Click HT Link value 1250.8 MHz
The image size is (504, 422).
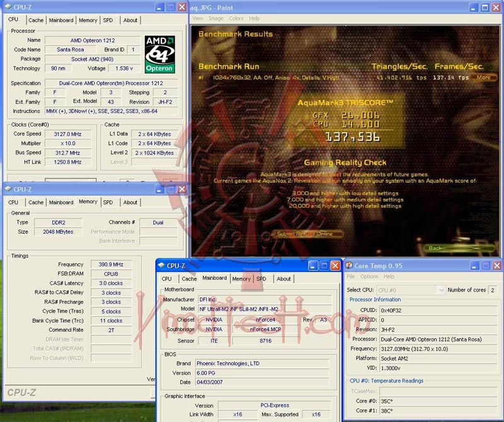coord(68,163)
